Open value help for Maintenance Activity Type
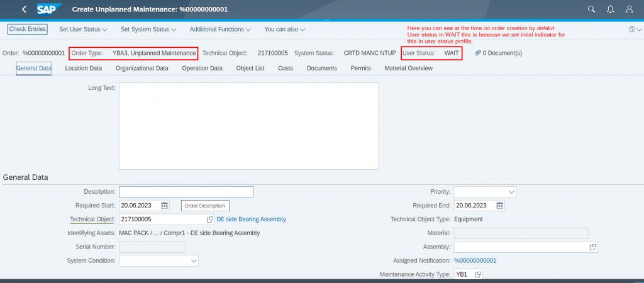 478,274
